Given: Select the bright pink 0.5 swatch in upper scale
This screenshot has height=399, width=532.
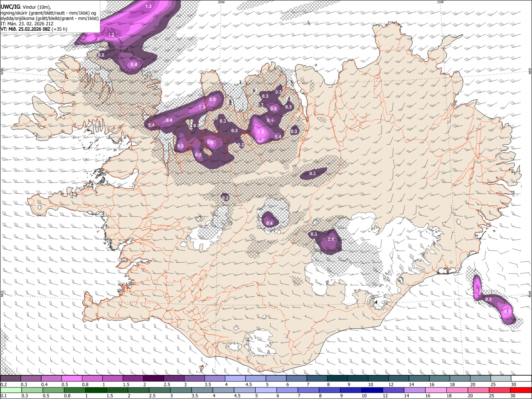Looking at the screenshot, I should [72, 379].
